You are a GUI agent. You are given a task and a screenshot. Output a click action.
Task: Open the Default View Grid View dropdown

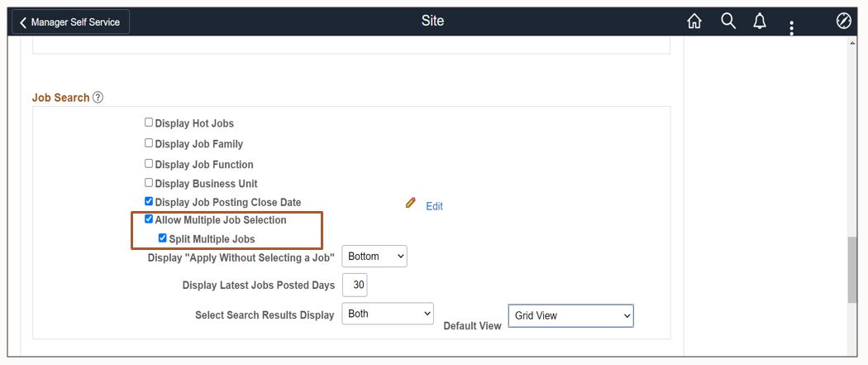570,315
